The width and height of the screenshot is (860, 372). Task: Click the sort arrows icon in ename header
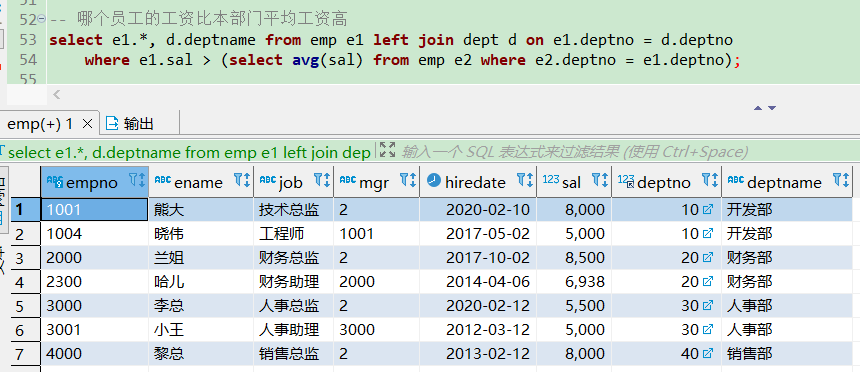(247, 179)
